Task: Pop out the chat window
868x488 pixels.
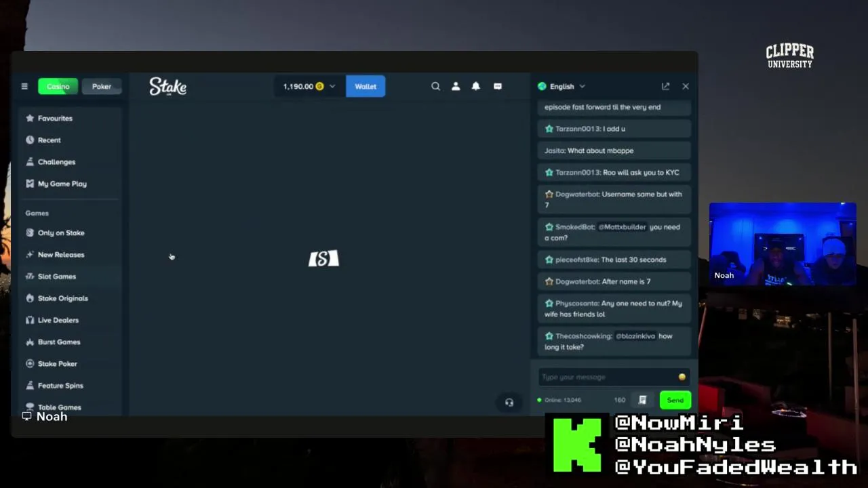Action: 665,86
